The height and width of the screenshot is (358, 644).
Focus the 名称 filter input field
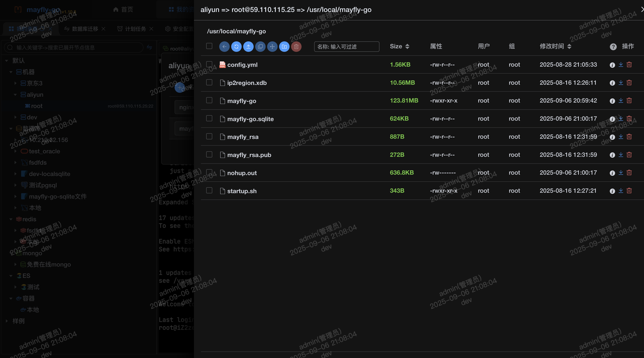click(347, 47)
